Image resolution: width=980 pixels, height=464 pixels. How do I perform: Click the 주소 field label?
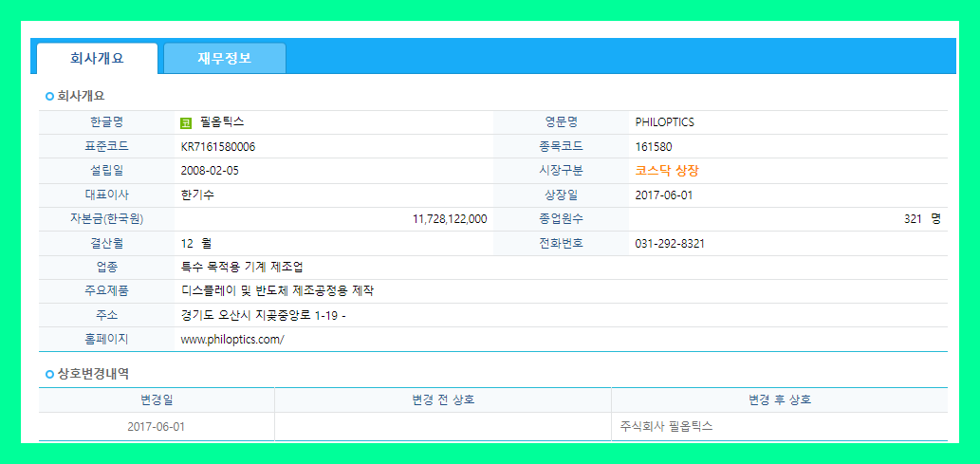tap(106, 315)
